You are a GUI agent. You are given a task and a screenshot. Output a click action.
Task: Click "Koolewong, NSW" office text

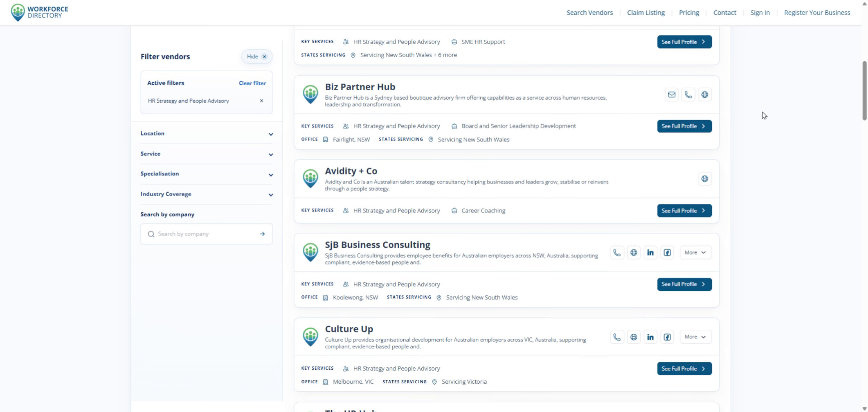[x=355, y=298]
